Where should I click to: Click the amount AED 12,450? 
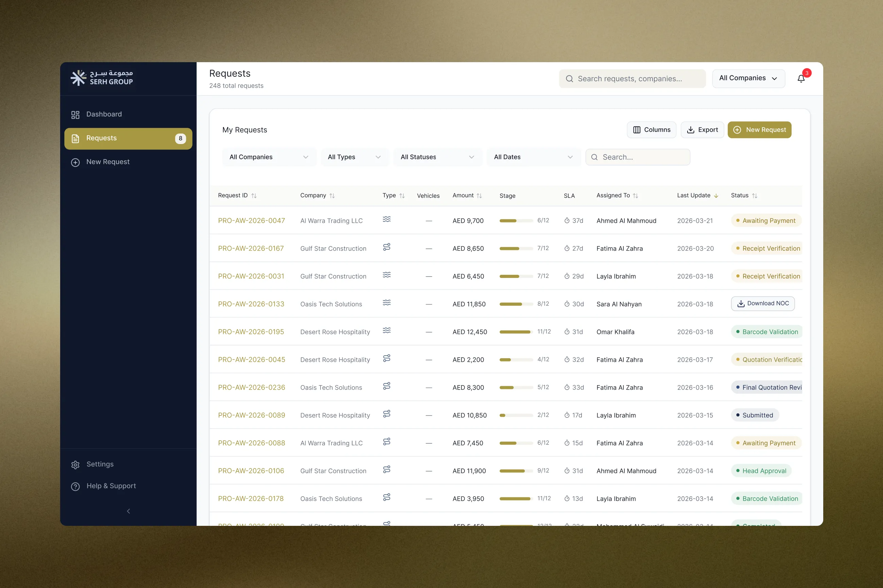coord(470,332)
